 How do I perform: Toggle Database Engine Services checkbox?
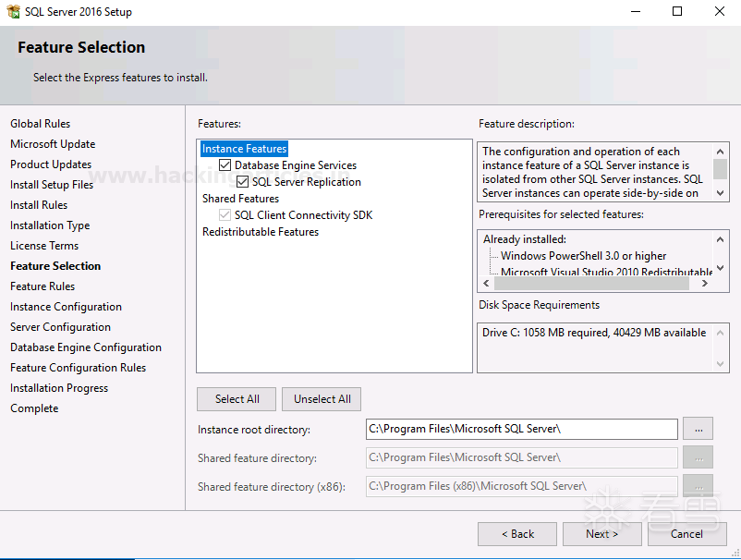(225, 164)
